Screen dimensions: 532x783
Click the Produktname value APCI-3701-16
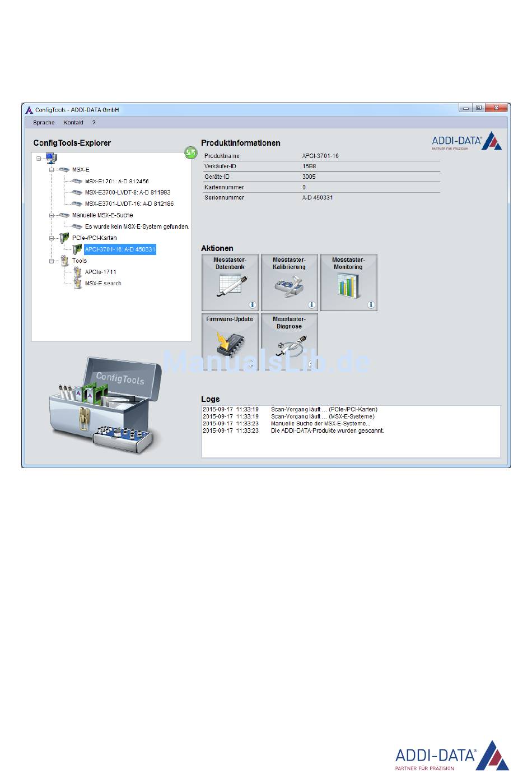click(x=320, y=156)
